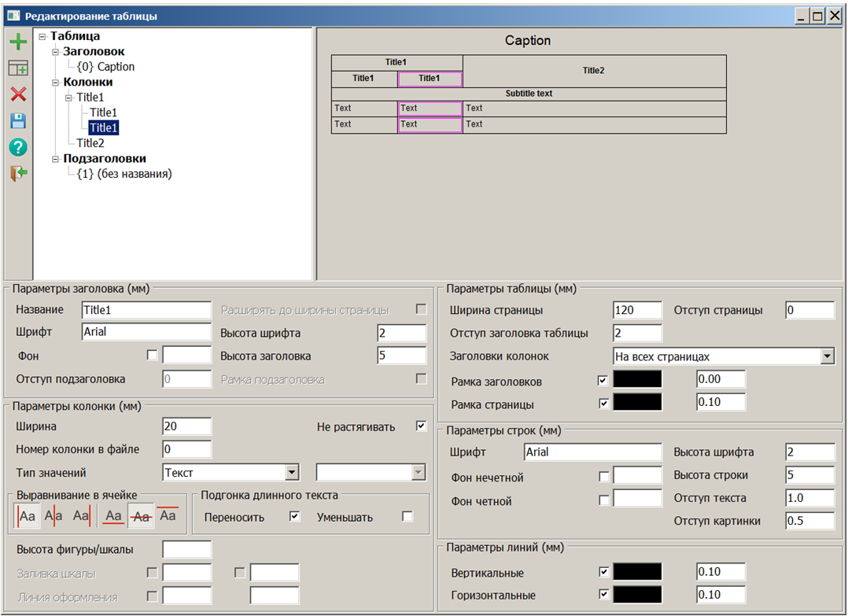This screenshot has width=848, height=616.
Task: Click the exit door icon
Action: pyautogui.click(x=17, y=174)
